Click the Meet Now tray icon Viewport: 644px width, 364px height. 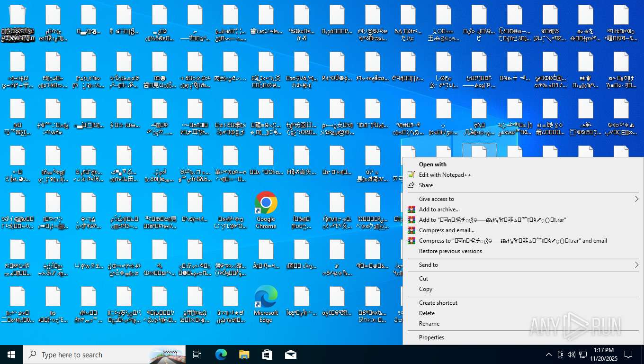[x=560, y=355]
